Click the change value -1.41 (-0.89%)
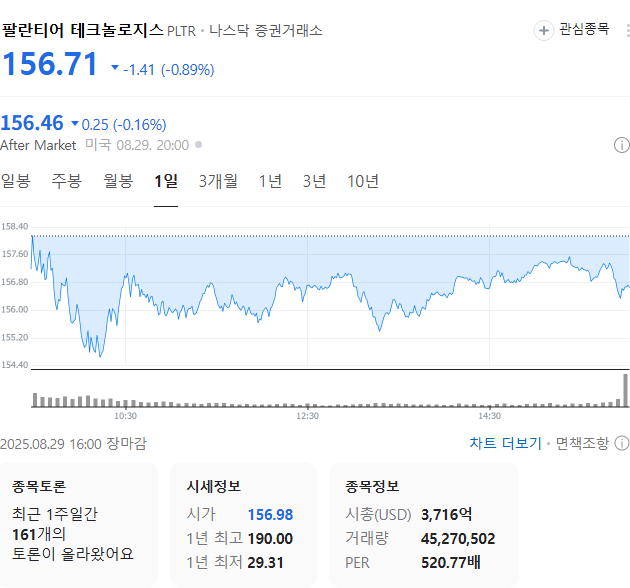The width and height of the screenshot is (630, 588). 169,70
